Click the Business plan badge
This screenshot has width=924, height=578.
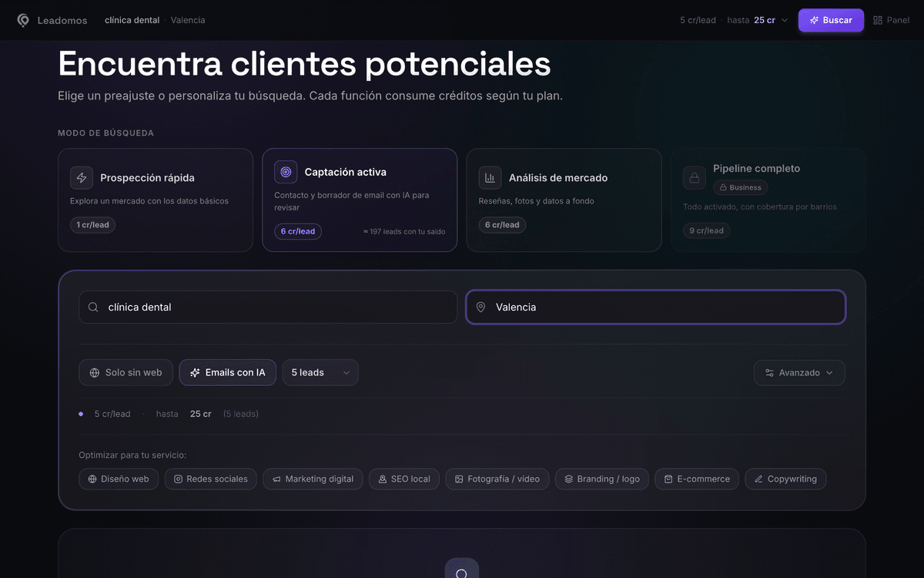point(740,187)
